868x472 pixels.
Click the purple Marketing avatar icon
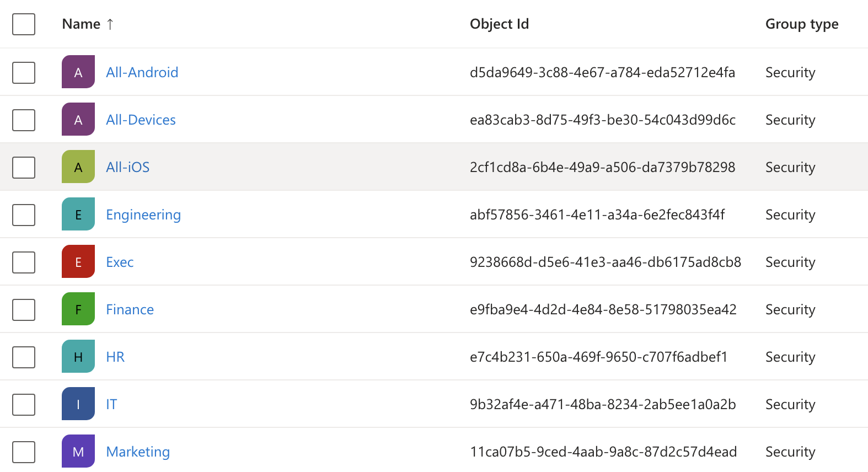click(x=78, y=451)
